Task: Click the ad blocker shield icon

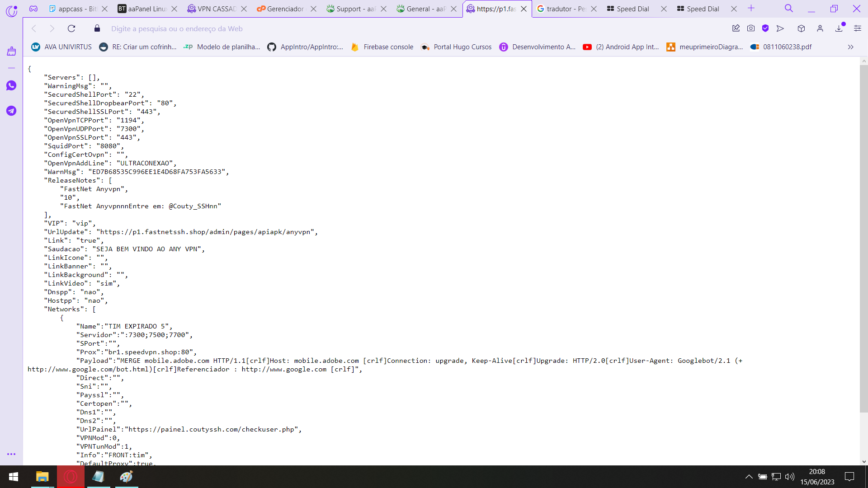Action: (x=765, y=28)
